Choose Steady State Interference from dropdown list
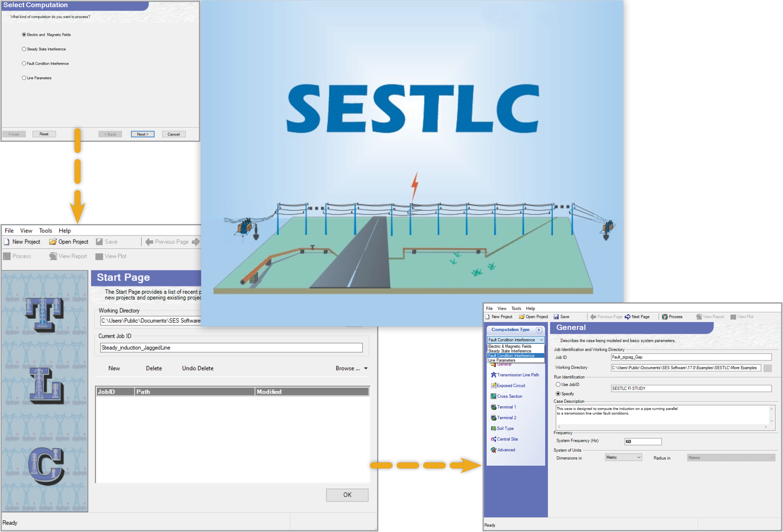The width and height of the screenshot is (783, 532). 516,351
